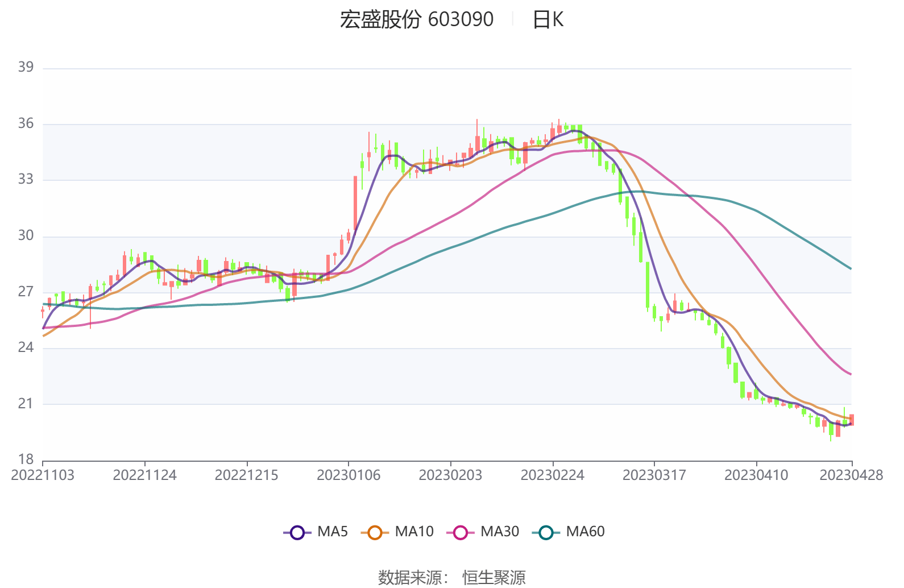Click the x-axis date 20230106
This screenshot has height=588, width=904.
[x=349, y=475]
